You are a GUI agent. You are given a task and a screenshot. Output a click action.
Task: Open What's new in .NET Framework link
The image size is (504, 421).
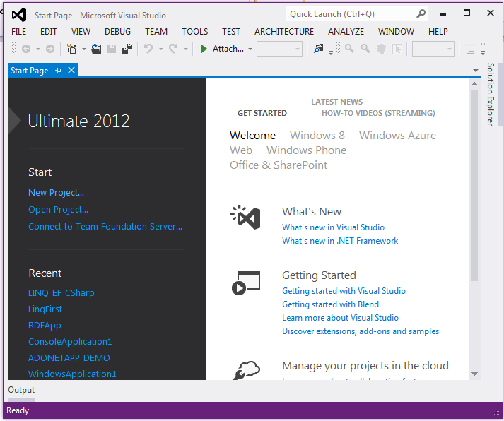340,241
